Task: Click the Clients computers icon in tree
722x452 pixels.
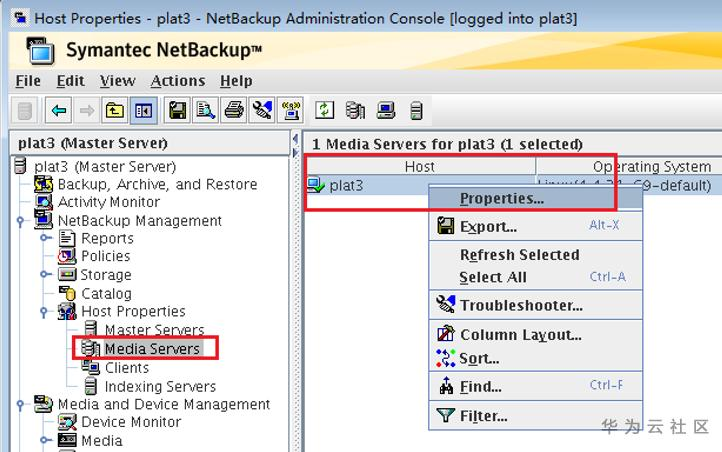Action: click(x=91, y=367)
